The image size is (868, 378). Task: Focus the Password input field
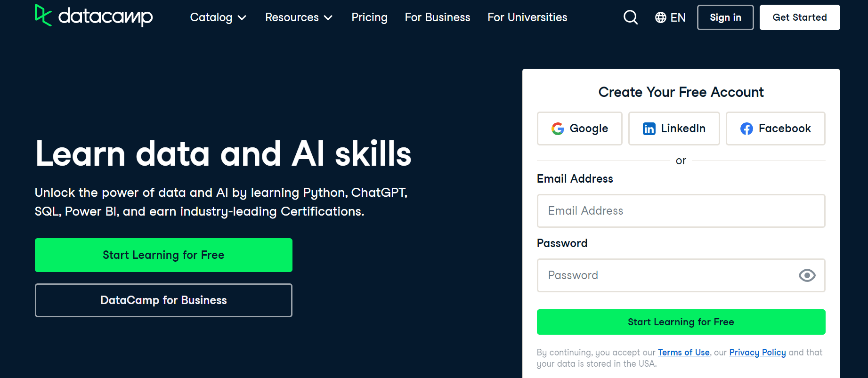[681, 275]
